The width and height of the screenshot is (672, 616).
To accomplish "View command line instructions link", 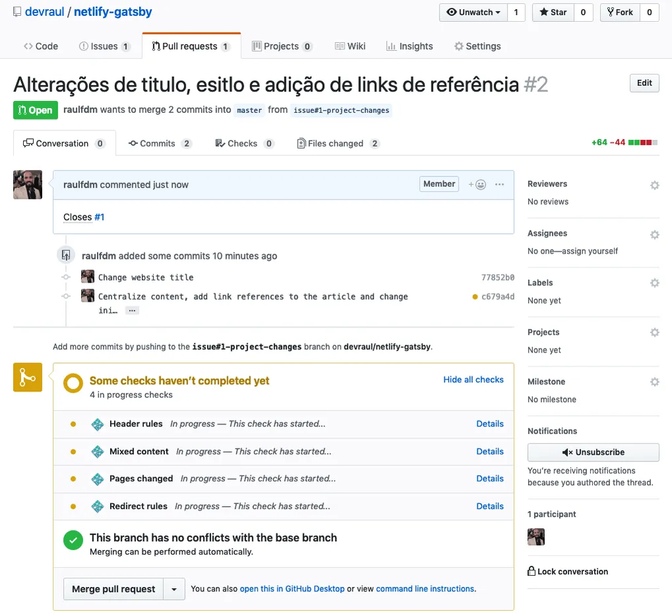I will 425,589.
